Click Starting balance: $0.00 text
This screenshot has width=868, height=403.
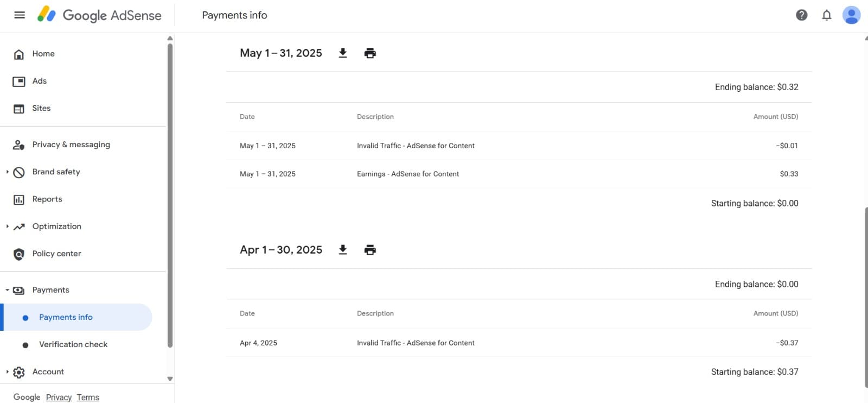pos(755,203)
